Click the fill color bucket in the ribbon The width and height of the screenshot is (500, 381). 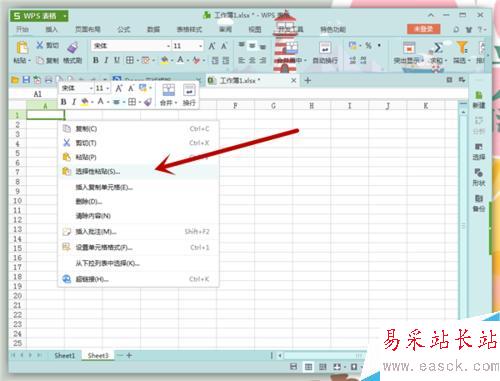pos(164,60)
